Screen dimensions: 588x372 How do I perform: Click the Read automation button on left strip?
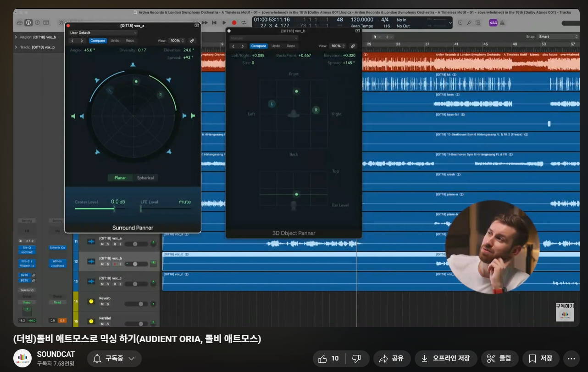coord(27,302)
